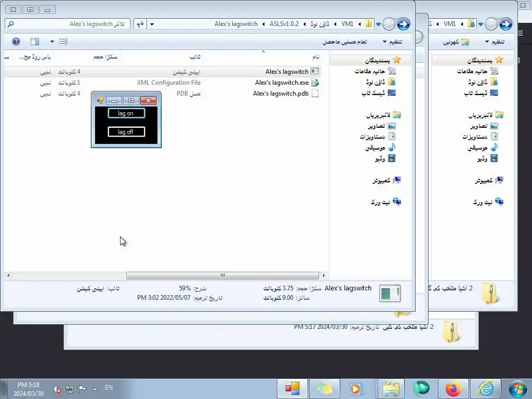Image resolution: width=532 pixels, height=399 pixels.
Task: Open Network in front window sidebar
Action: click(x=386, y=202)
